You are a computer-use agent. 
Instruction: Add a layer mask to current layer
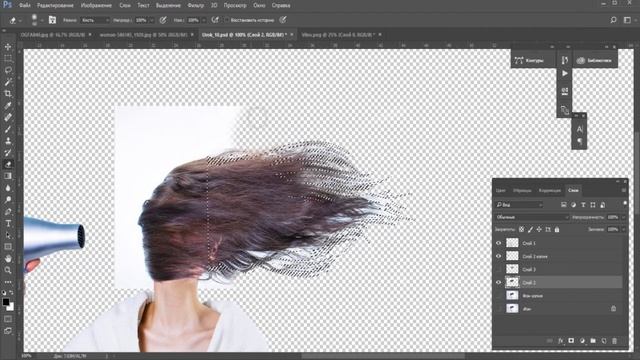[x=571, y=341]
